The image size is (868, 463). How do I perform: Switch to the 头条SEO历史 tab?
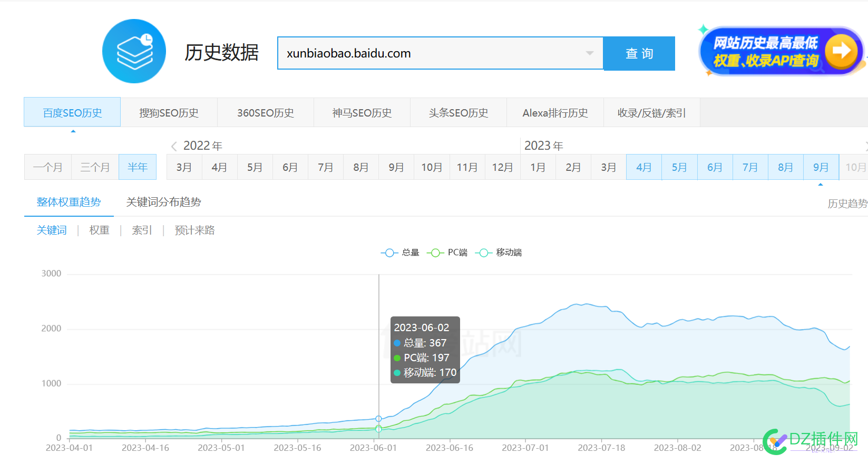459,113
